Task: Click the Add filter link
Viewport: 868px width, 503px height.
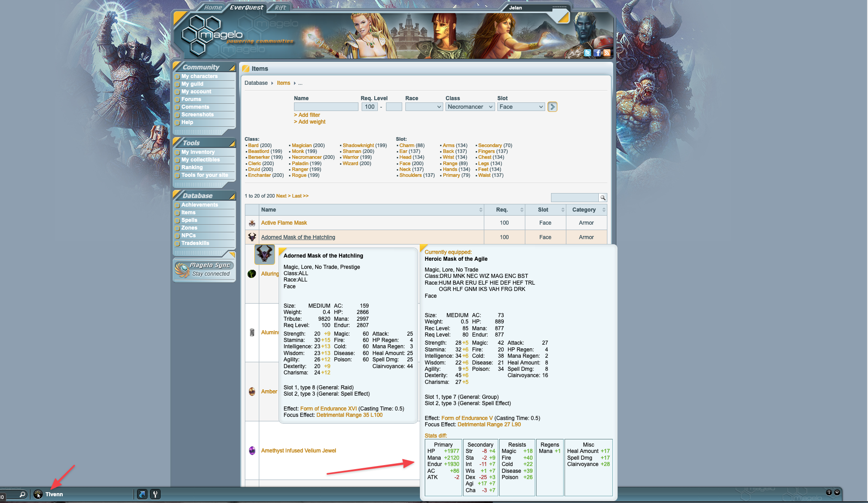Action: pyautogui.click(x=307, y=115)
